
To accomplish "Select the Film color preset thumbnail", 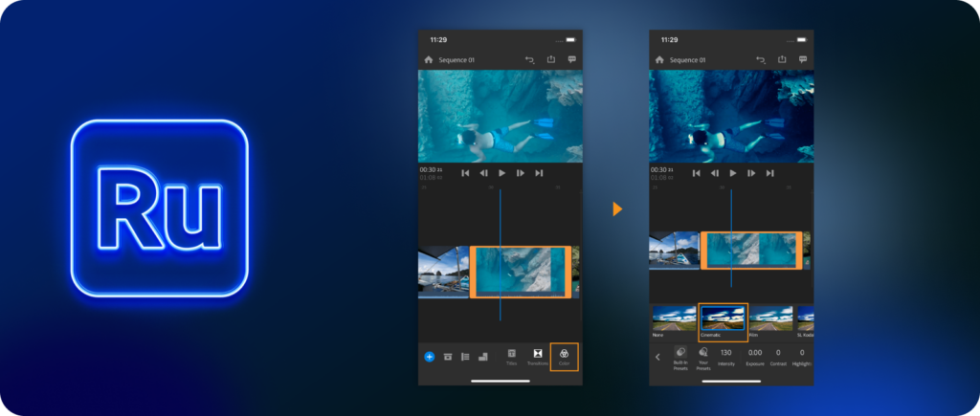I will (770, 317).
